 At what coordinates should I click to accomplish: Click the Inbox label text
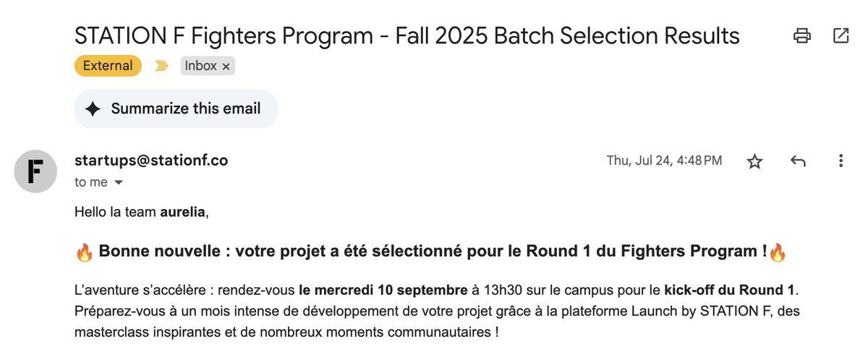coord(200,66)
